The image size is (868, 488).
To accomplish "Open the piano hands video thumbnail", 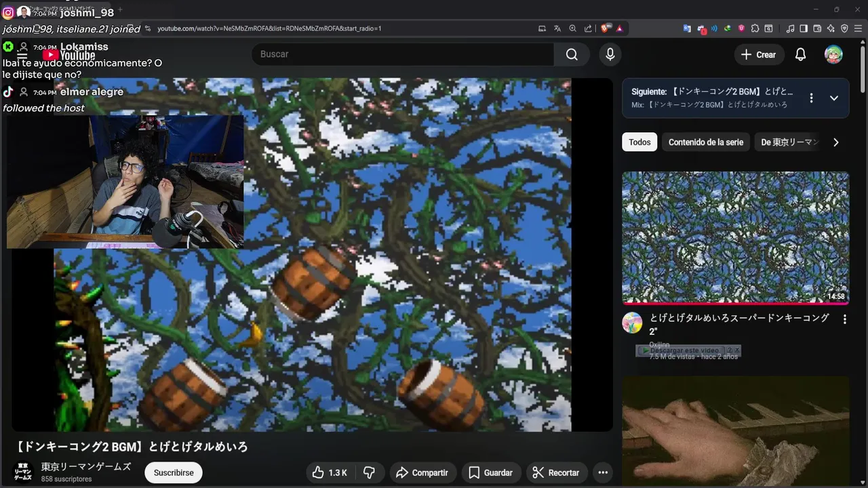I will [736, 431].
